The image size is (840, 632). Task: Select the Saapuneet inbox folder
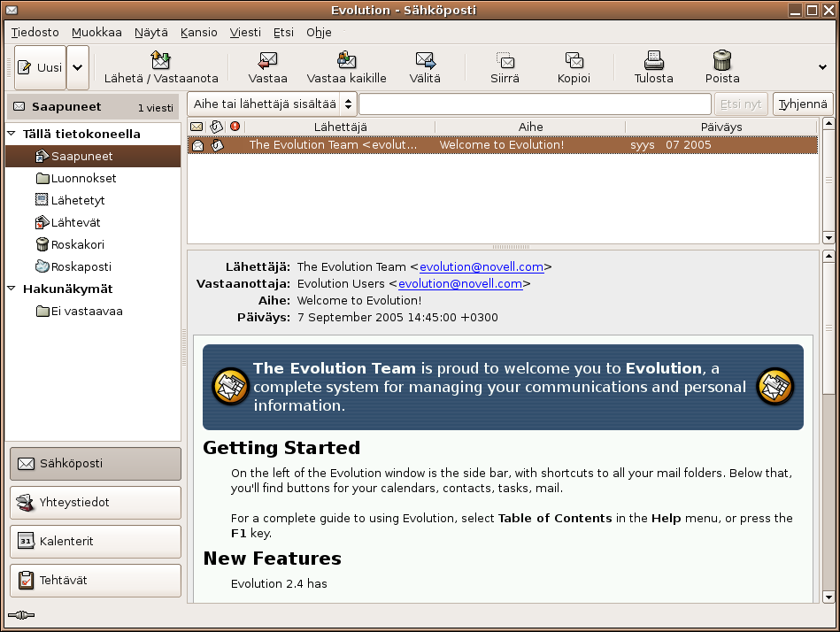point(93,156)
